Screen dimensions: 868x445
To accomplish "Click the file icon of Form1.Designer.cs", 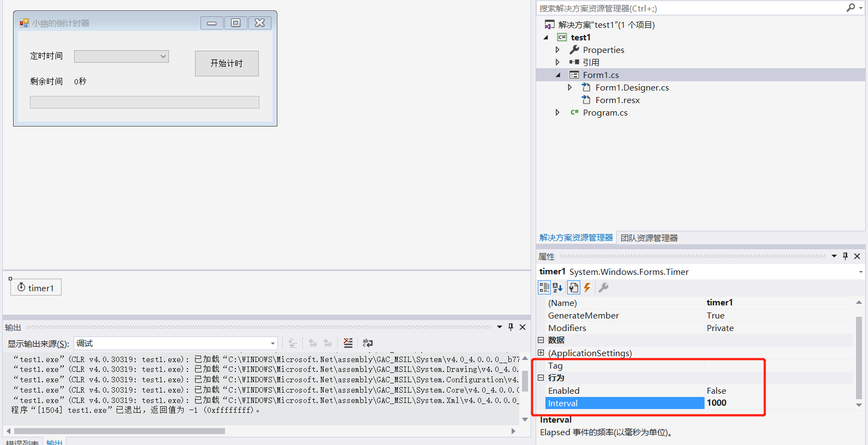I will click(586, 87).
